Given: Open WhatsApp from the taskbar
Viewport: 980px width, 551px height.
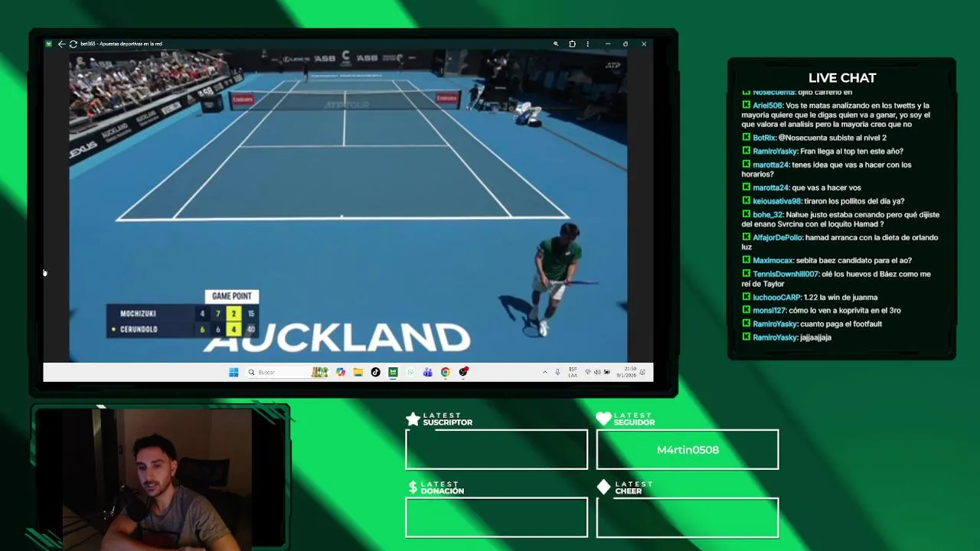Looking at the screenshot, I should click(x=410, y=372).
